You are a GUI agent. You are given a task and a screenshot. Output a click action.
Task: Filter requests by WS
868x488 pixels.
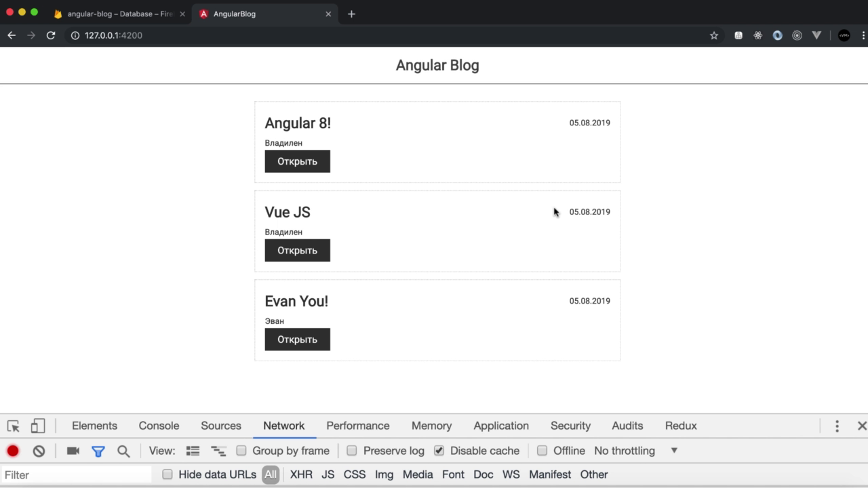pos(511,474)
